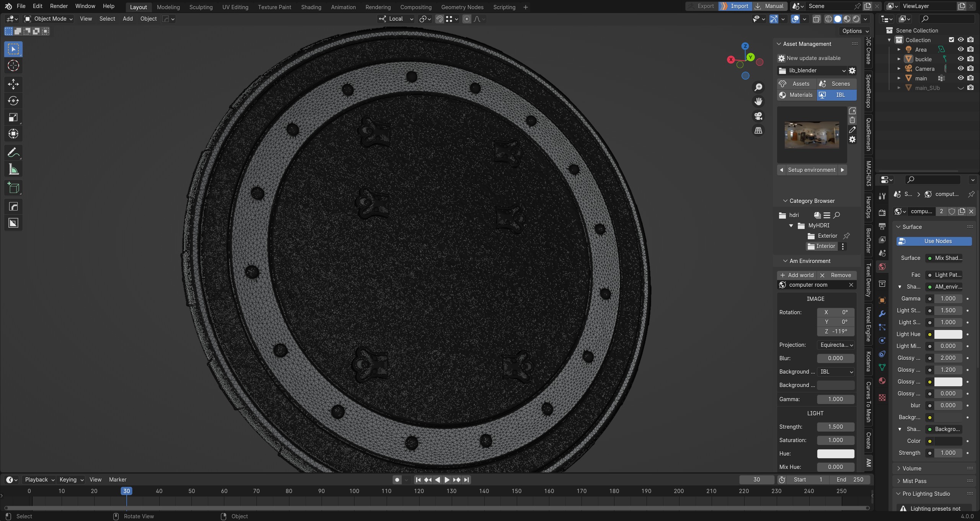
Task: Click the Hue color swatch under LIGHT
Action: (836, 454)
